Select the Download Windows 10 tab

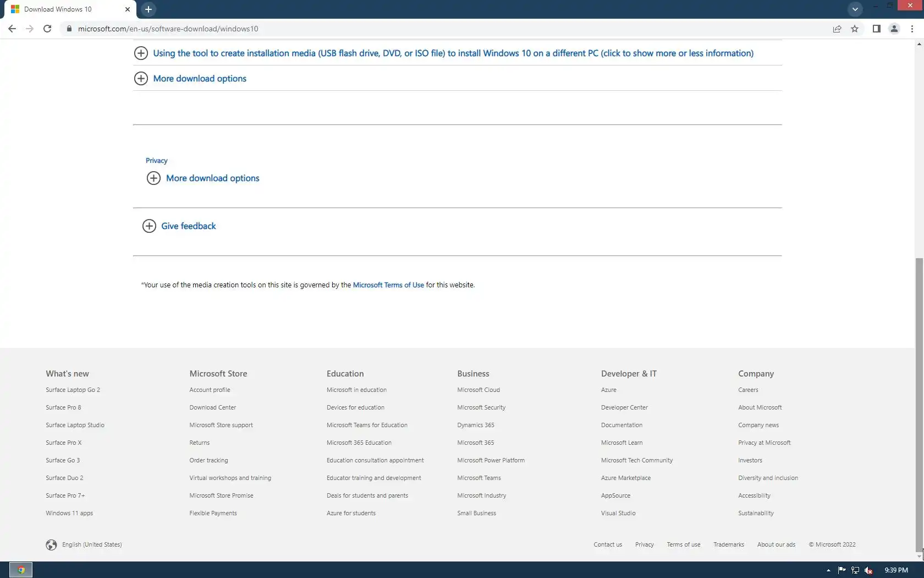point(69,9)
